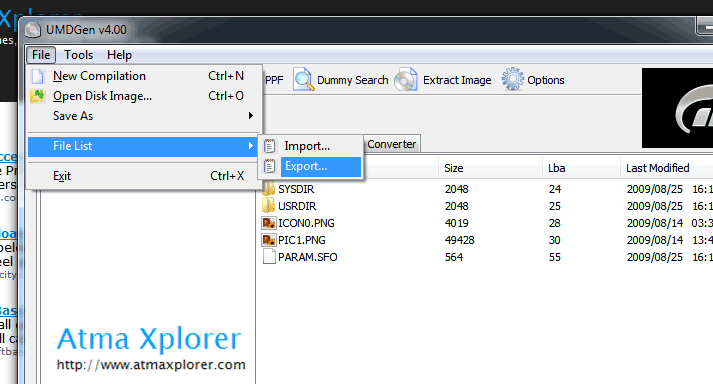This screenshot has width=713, height=384.
Task: Click the Lba value 24
Action: coord(554,189)
